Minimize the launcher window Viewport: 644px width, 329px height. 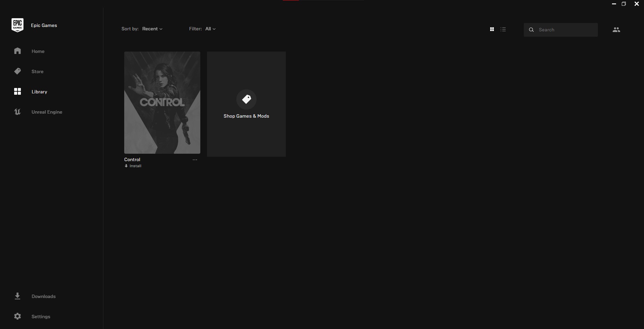pyautogui.click(x=614, y=4)
